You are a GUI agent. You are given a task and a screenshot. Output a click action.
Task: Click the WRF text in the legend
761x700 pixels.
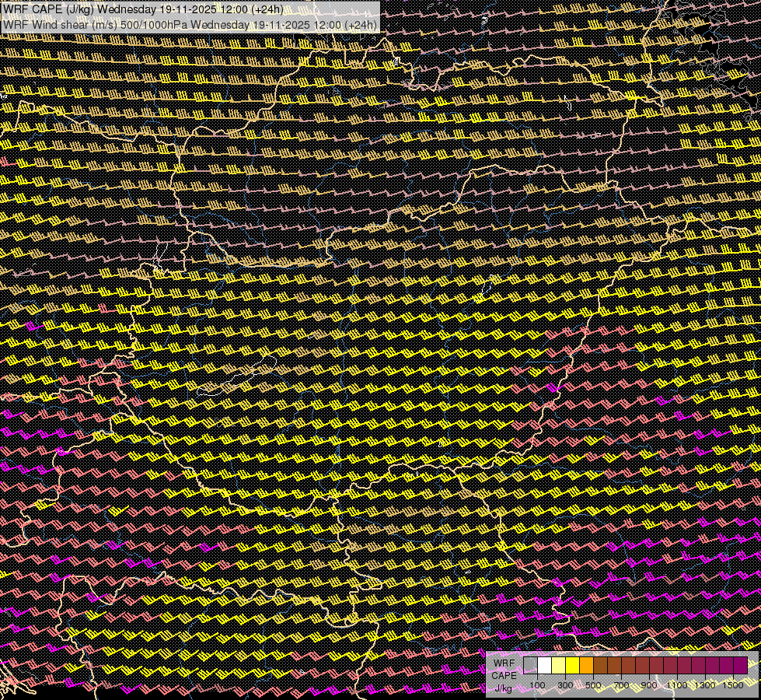[x=504, y=663]
